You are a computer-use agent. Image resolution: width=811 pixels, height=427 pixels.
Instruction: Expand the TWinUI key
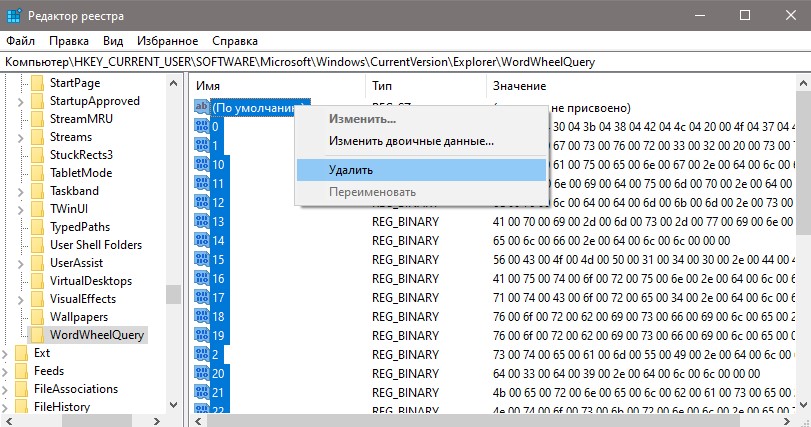click(21, 210)
